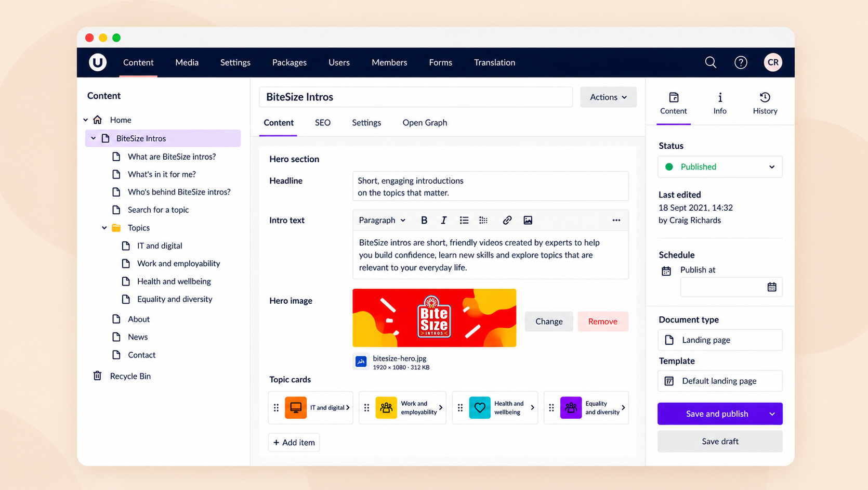This screenshot has width=868, height=490.
Task: Open the Published status dropdown
Action: [720, 167]
